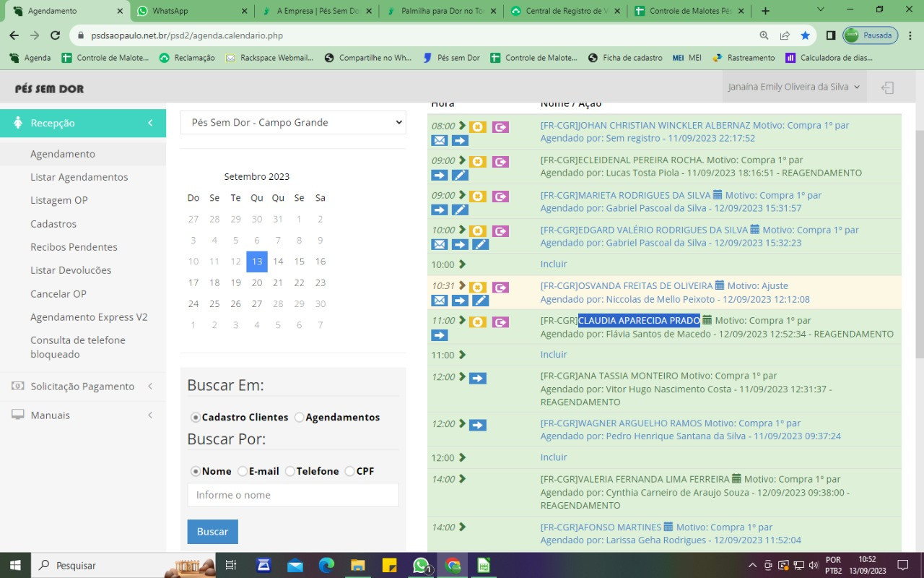Screen dimensions: 924x578
Task: Click pencil edit icon in Edgard Valério row
Action: [480, 245]
